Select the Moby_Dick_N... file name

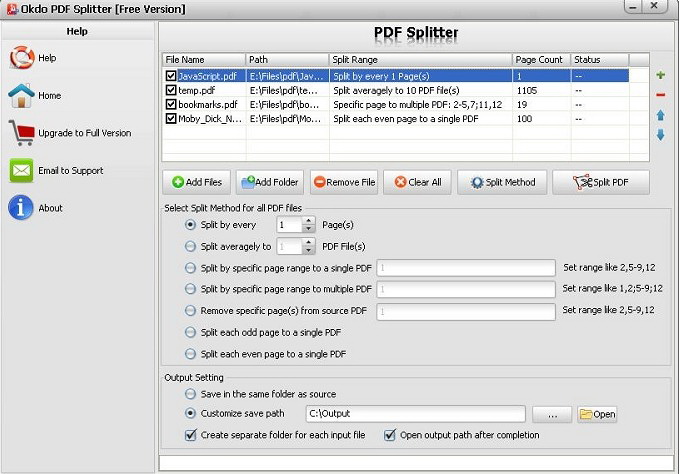pos(210,118)
